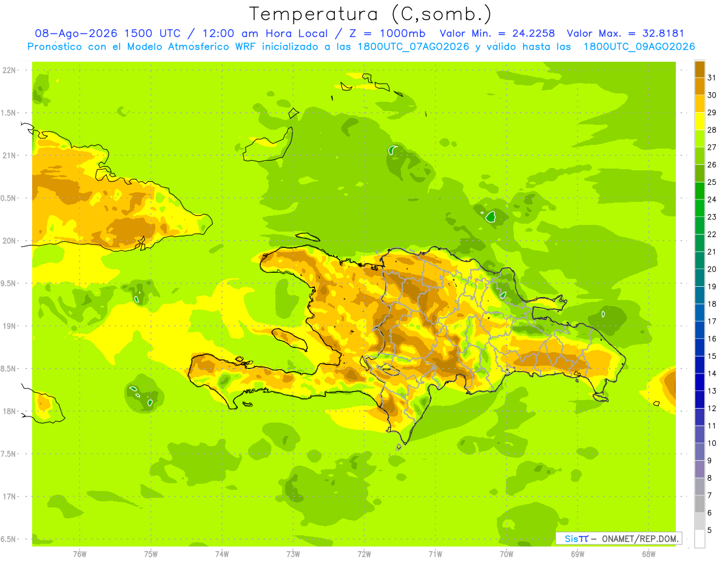Click color scale value "23"
Screen dimensions: 728x562
tap(712, 216)
